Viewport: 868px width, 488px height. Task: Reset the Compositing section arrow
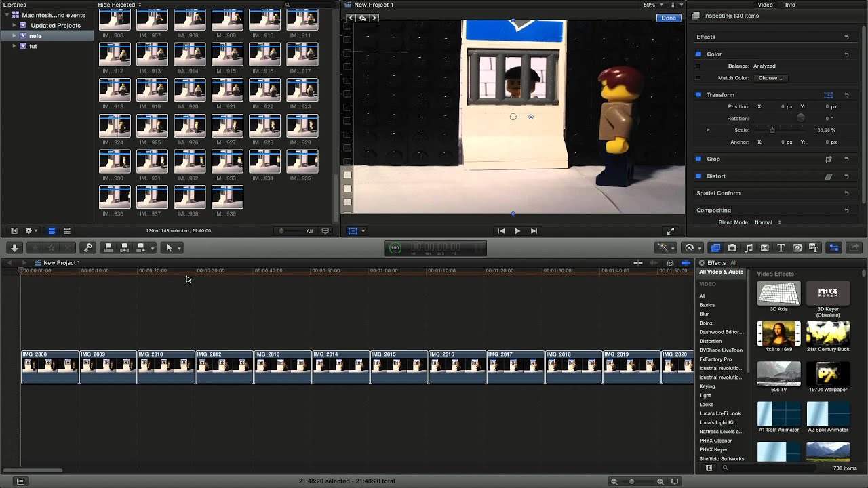(847, 211)
